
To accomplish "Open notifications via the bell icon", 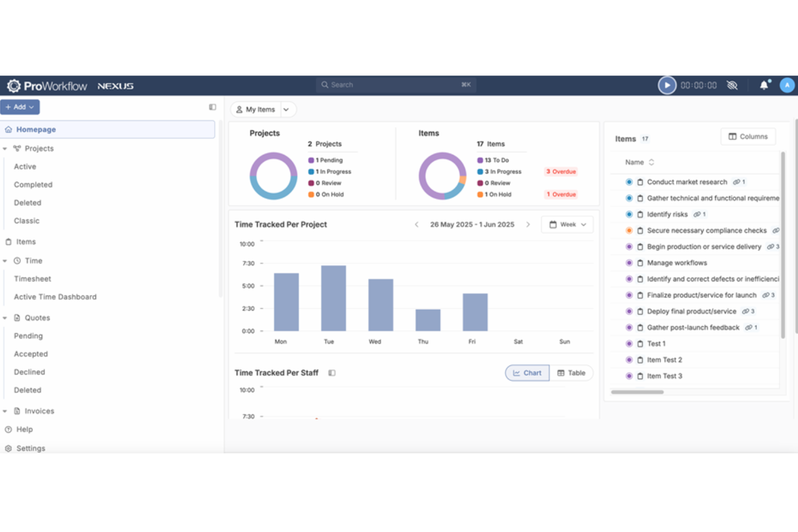I will pyautogui.click(x=764, y=85).
